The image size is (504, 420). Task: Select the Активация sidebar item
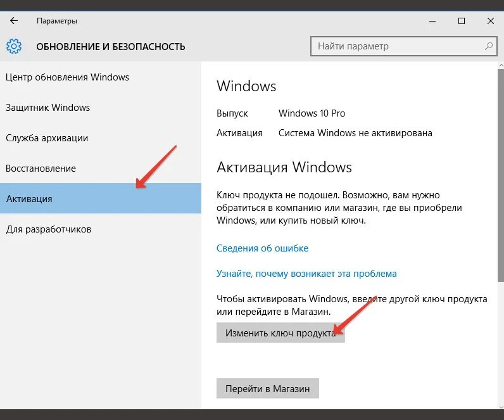[x=101, y=198]
